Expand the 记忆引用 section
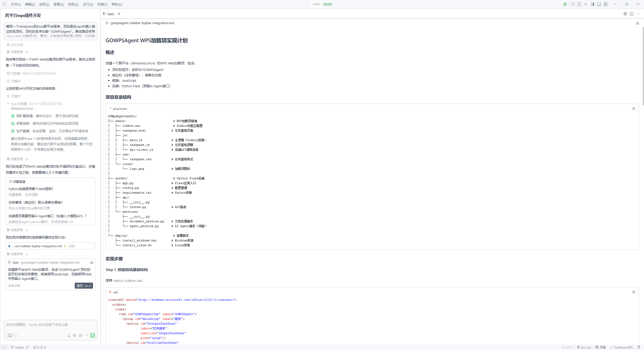This screenshot has width=644, height=350. pyautogui.click(x=17, y=45)
